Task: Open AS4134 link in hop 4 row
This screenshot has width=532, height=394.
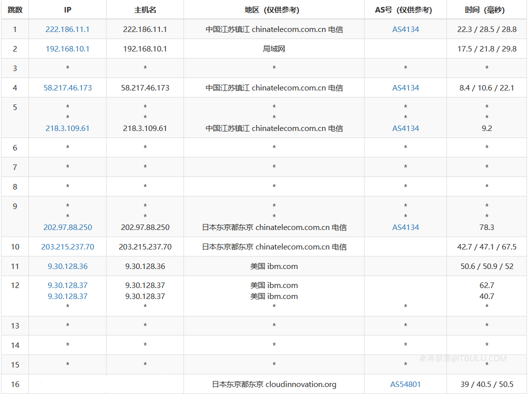Action: pos(405,88)
